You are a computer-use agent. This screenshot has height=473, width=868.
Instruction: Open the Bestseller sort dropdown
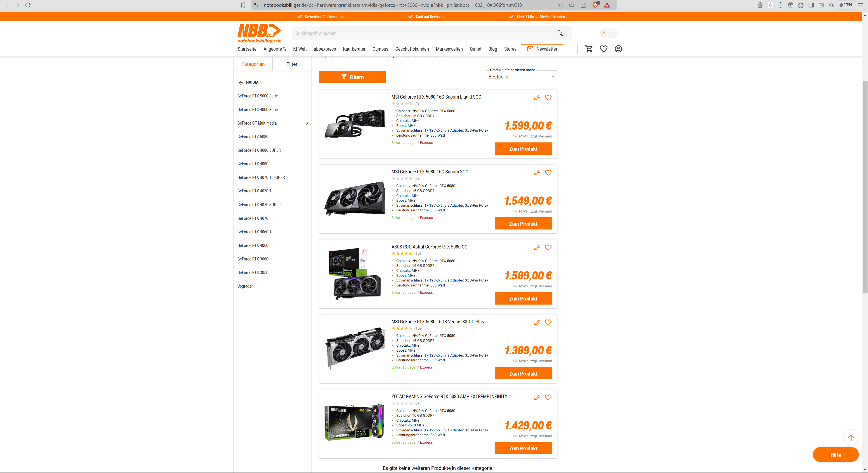[x=521, y=77]
